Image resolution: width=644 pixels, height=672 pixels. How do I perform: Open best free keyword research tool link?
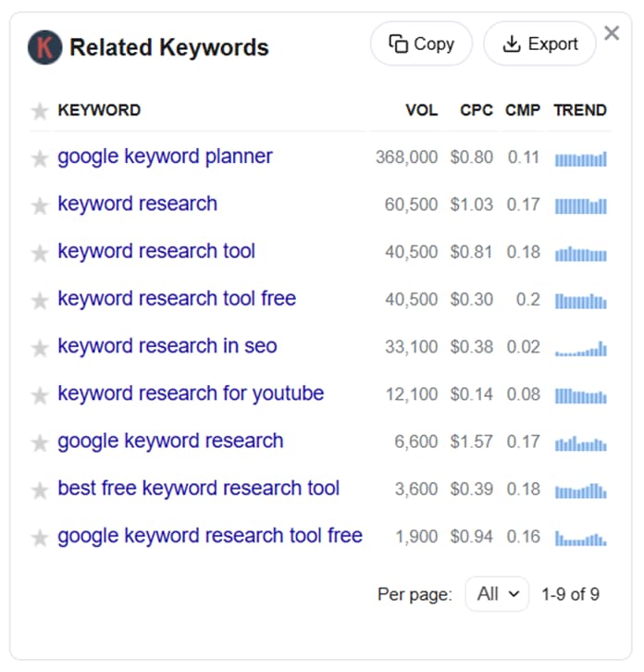(198, 489)
